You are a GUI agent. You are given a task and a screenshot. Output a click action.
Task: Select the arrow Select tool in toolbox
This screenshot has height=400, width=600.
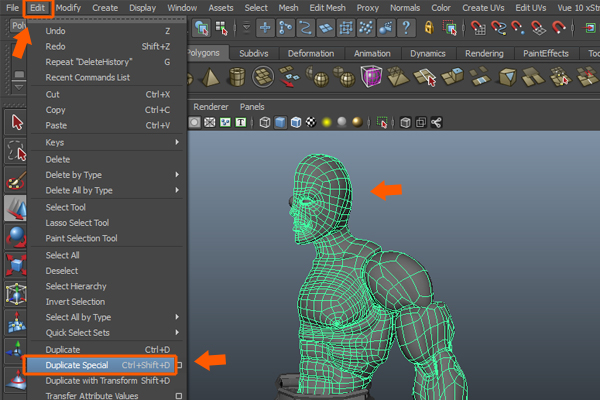coord(17,122)
